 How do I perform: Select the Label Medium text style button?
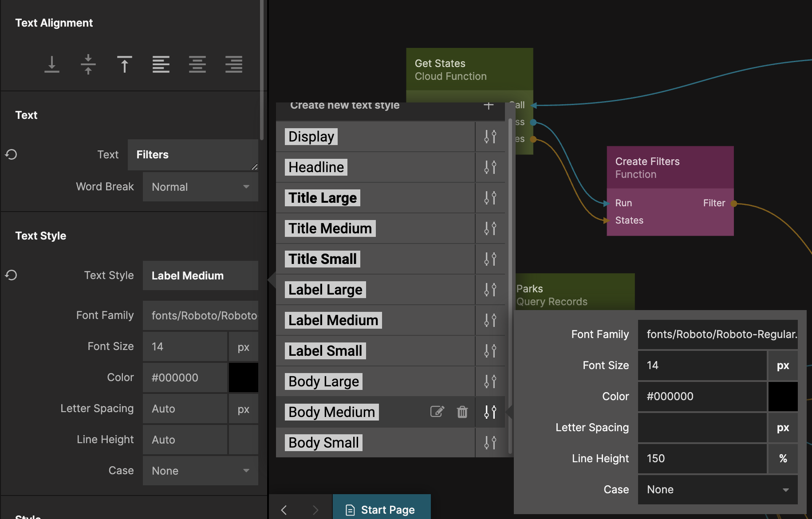pyautogui.click(x=333, y=320)
